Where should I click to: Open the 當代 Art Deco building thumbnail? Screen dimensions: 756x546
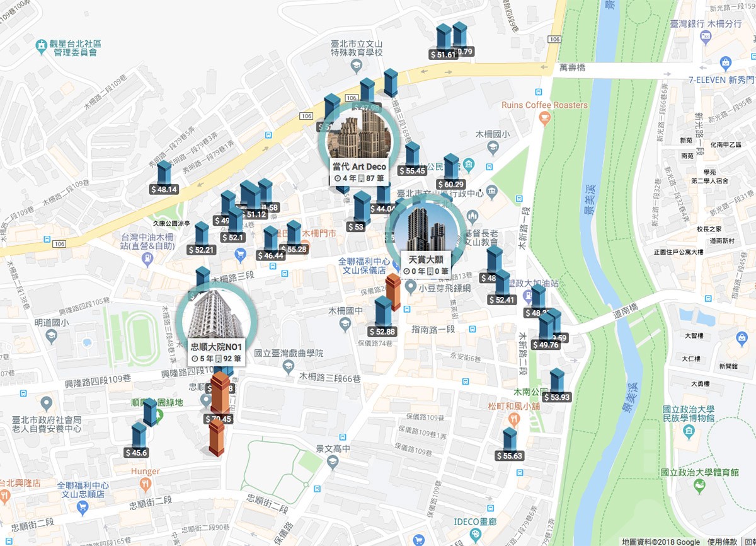tap(359, 140)
